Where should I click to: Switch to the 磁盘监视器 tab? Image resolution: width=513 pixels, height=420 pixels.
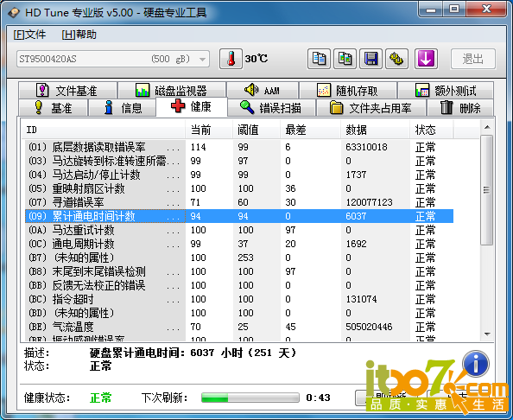pos(172,90)
